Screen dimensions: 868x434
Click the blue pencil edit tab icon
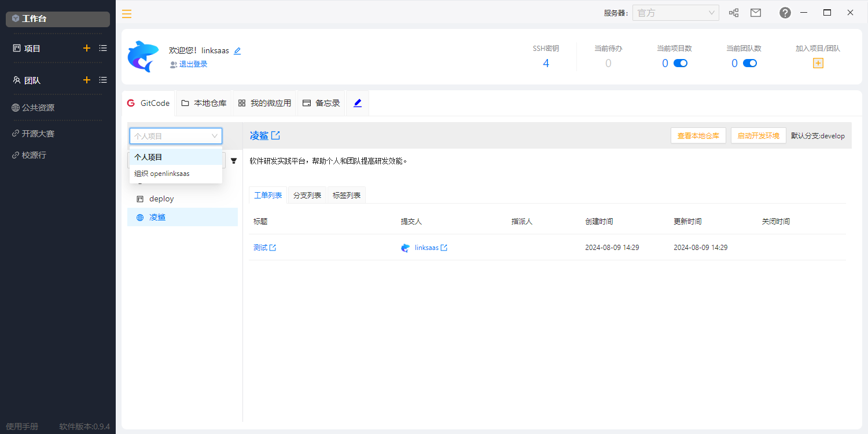coord(358,103)
